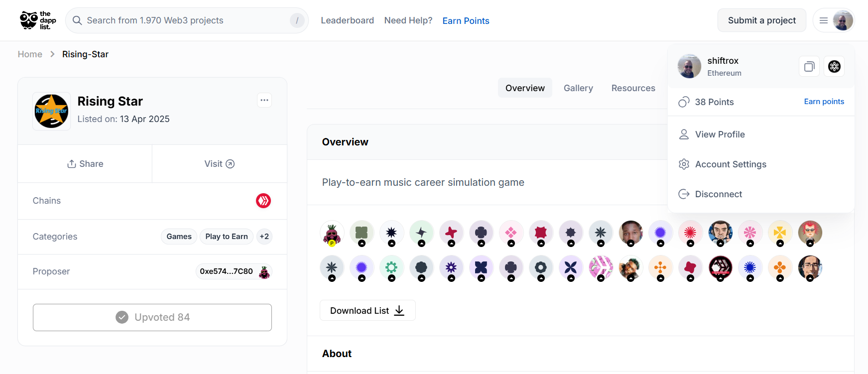This screenshot has width=868, height=374.
Task: Open first upvoter avatar with P badge
Action: pos(332,233)
